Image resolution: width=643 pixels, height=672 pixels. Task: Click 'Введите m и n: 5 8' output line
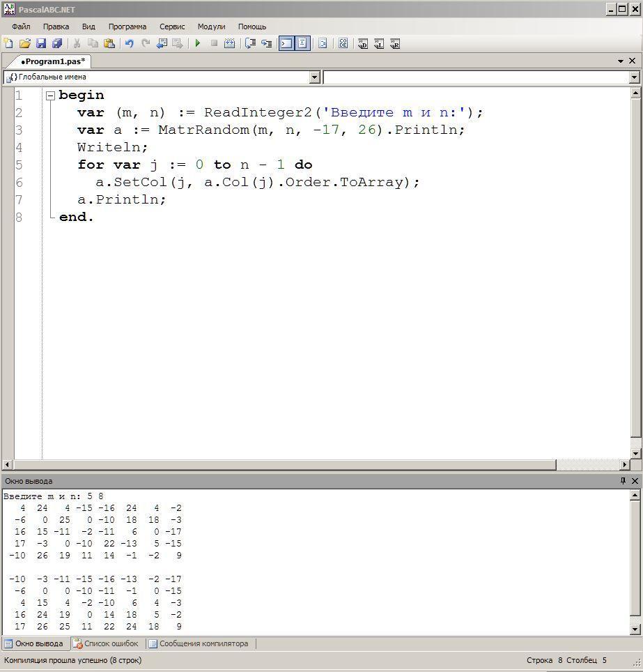tap(54, 496)
